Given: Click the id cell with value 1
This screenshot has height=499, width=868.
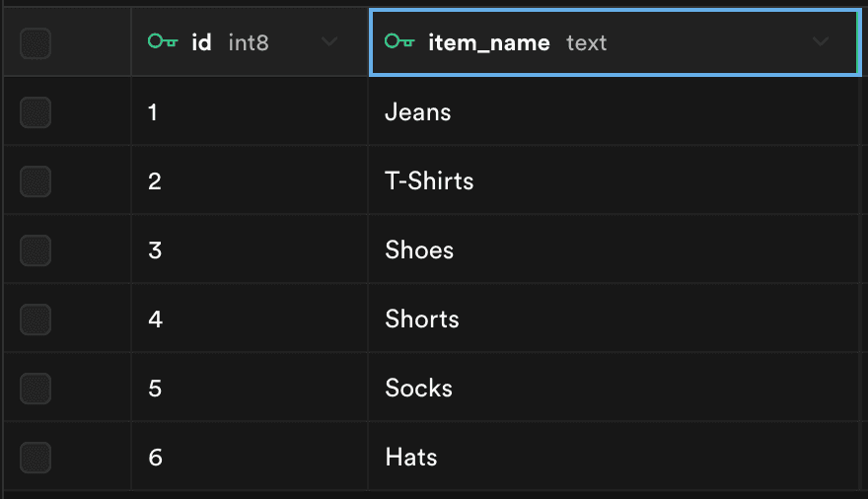Looking at the screenshot, I should coord(153,112).
